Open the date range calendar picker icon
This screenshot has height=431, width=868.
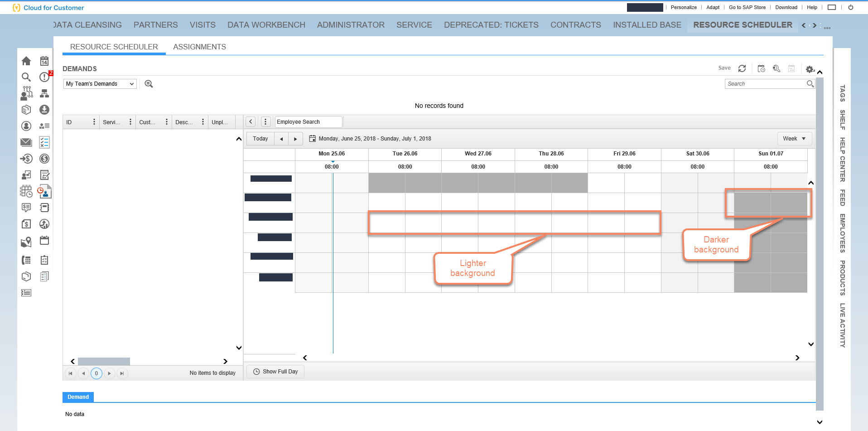point(312,139)
